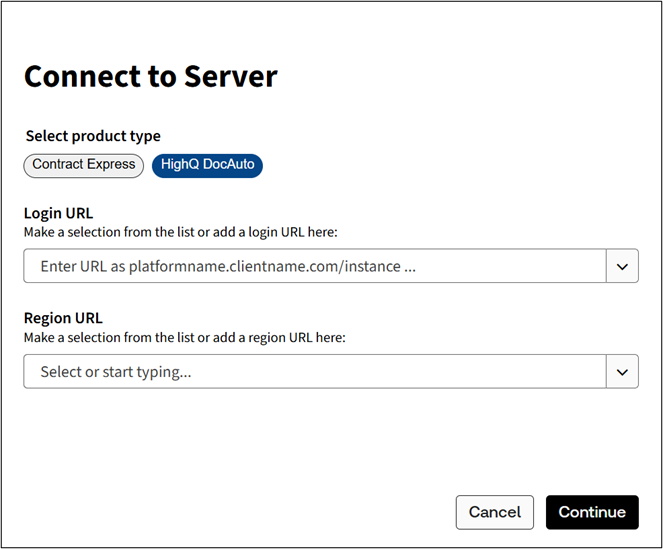Click the 'Enter URL as platformname' placeholder
This screenshot has width=663, height=549.
[x=228, y=267]
